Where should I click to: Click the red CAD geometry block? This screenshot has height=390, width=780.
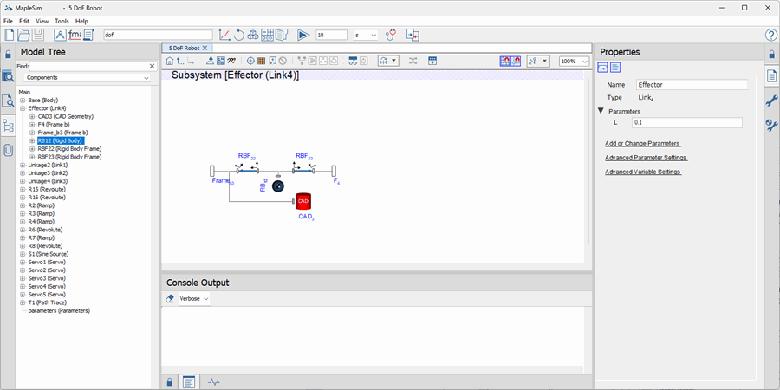[303, 201]
